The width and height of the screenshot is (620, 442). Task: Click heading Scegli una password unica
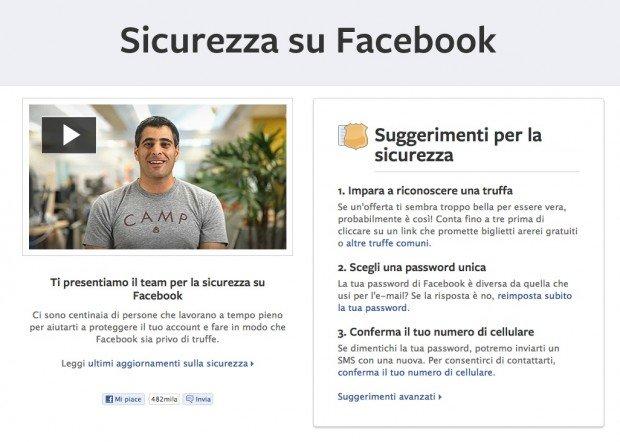click(x=412, y=267)
